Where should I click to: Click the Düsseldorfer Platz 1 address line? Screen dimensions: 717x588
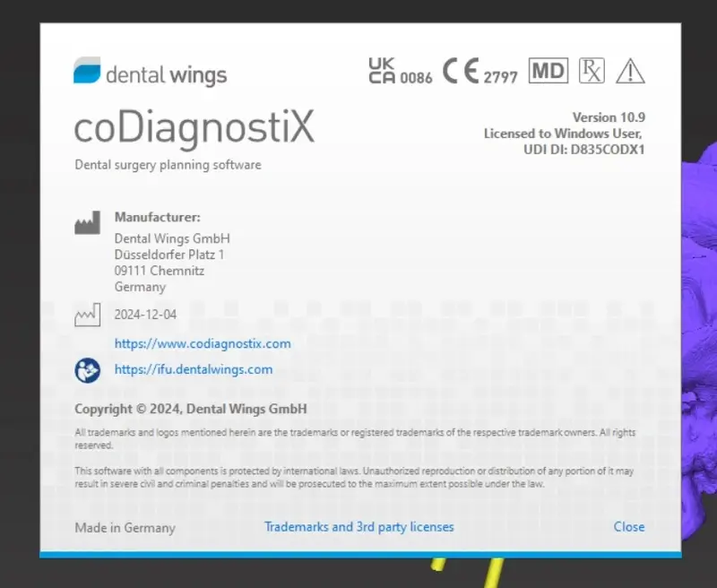(x=169, y=255)
